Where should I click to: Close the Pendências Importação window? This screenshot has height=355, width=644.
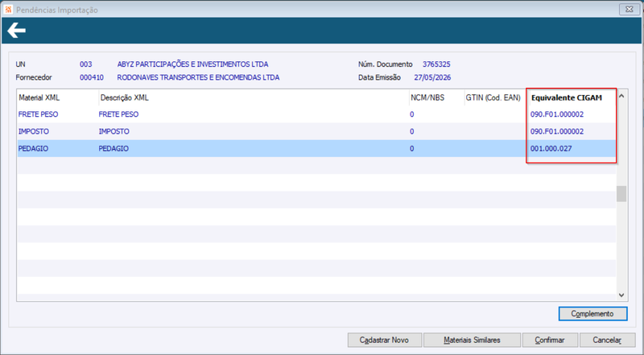(x=629, y=9)
